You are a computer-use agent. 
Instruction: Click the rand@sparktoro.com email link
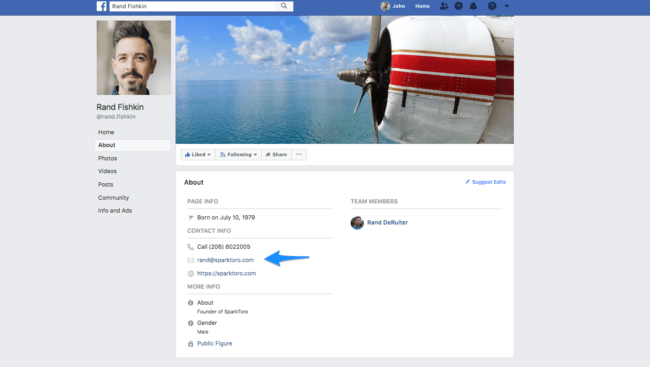click(225, 260)
